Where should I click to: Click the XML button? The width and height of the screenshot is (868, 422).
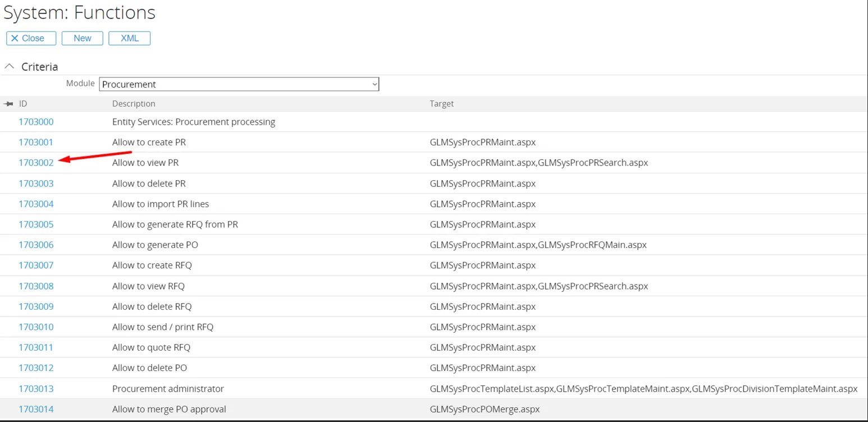click(129, 38)
